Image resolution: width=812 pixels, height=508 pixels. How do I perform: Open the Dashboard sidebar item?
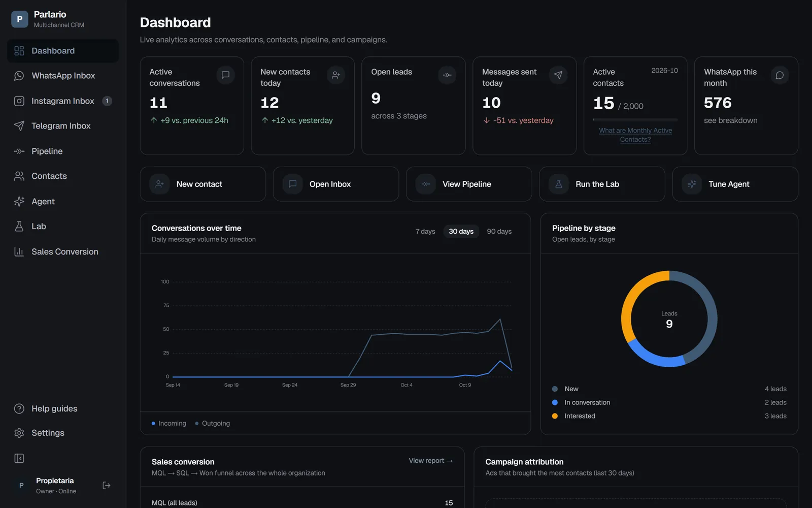(63, 51)
